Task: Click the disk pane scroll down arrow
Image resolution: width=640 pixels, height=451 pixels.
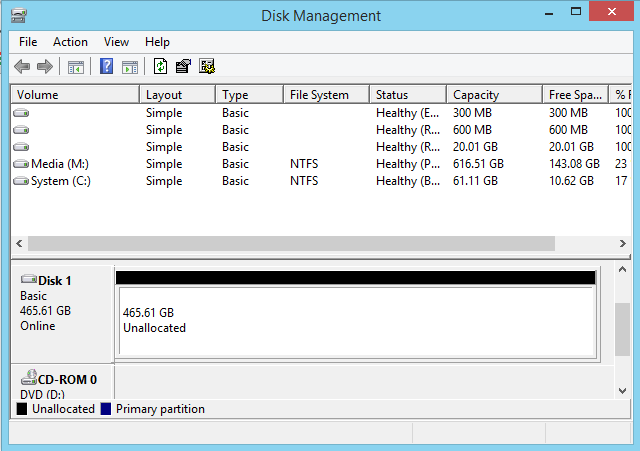Action: (622, 391)
